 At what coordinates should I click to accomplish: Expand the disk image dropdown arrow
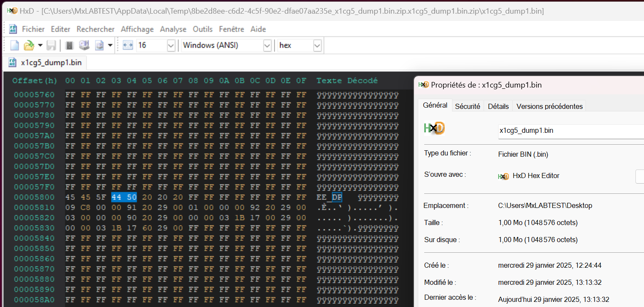tap(110, 45)
